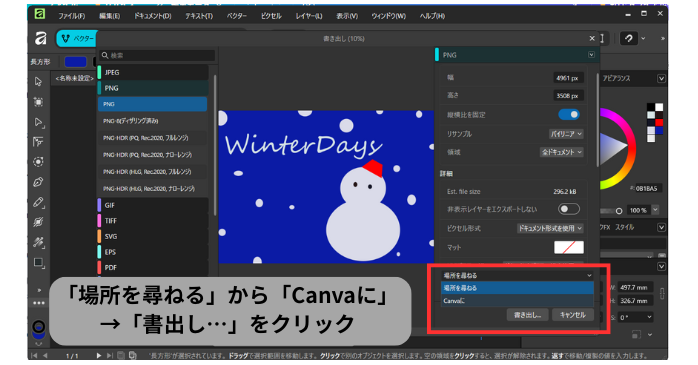Viewport: 698px width, 365px height.
Task: Open the Help menu
Action: click(432, 16)
